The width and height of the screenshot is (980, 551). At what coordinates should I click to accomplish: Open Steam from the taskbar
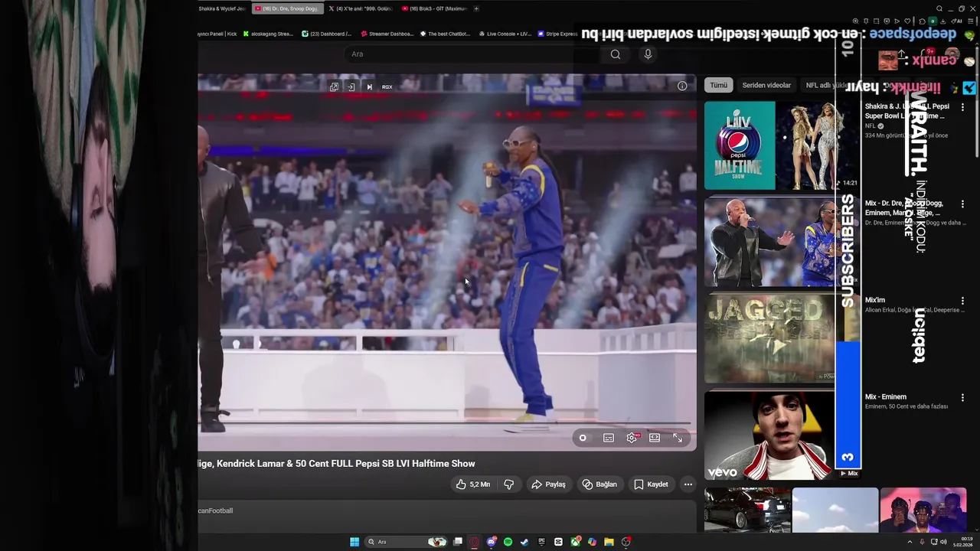point(524,542)
